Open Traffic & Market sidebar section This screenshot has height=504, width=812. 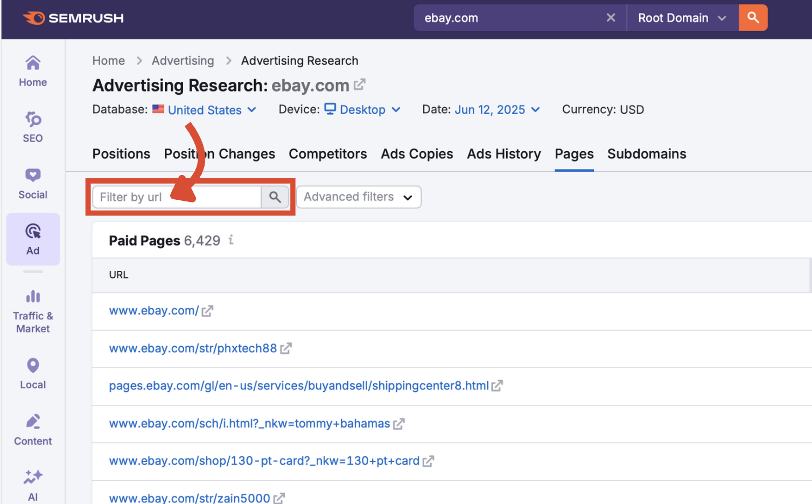tap(33, 312)
